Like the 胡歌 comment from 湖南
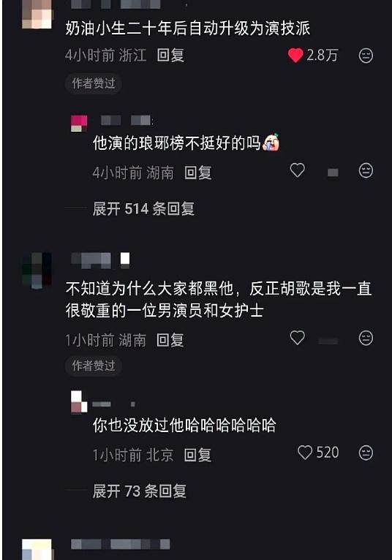The height and width of the screenshot is (560, 392). (x=298, y=338)
